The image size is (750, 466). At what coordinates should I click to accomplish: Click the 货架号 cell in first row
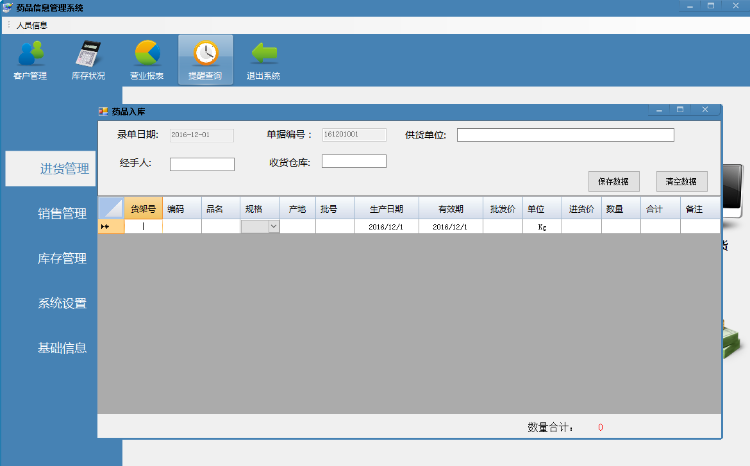pos(143,226)
